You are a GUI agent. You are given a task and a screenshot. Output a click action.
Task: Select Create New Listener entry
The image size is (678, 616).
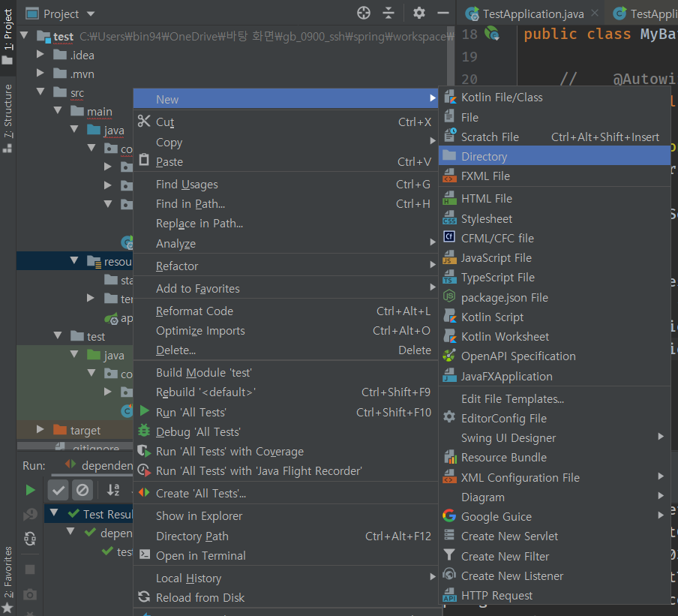pyautogui.click(x=554, y=575)
